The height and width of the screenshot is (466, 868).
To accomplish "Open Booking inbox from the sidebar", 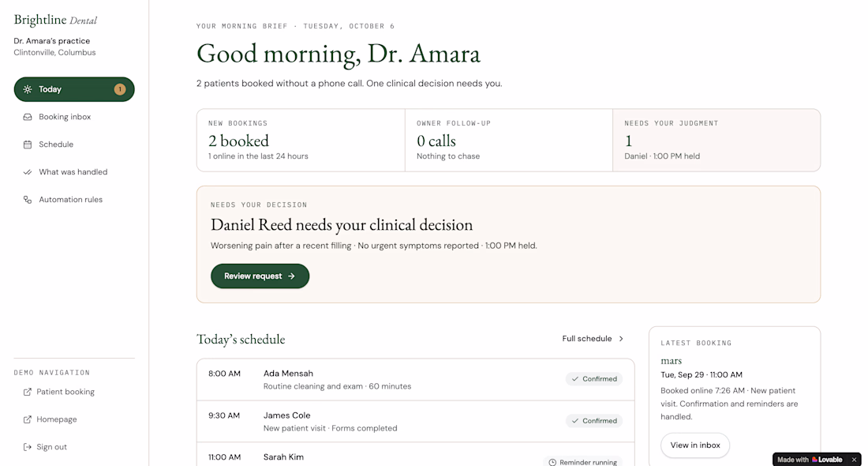I will (x=74, y=117).
